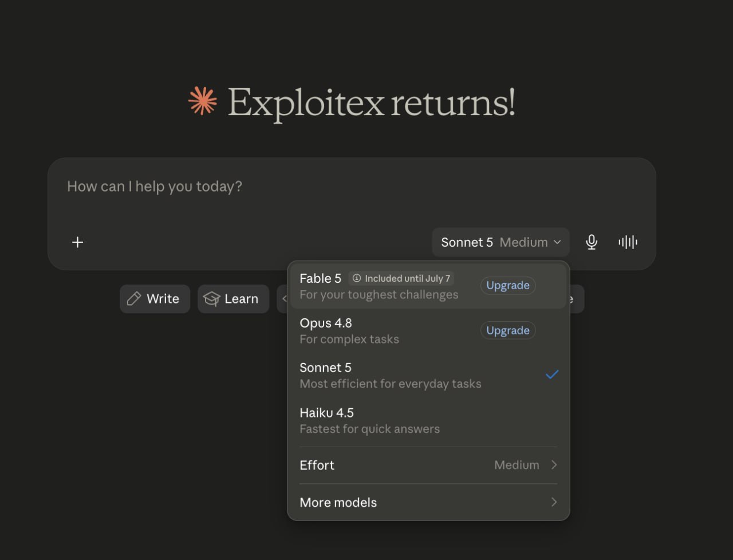Screen dimensions: 733x560
Task: Click the graduation cap Learn icon
Action: pos(212,299)
